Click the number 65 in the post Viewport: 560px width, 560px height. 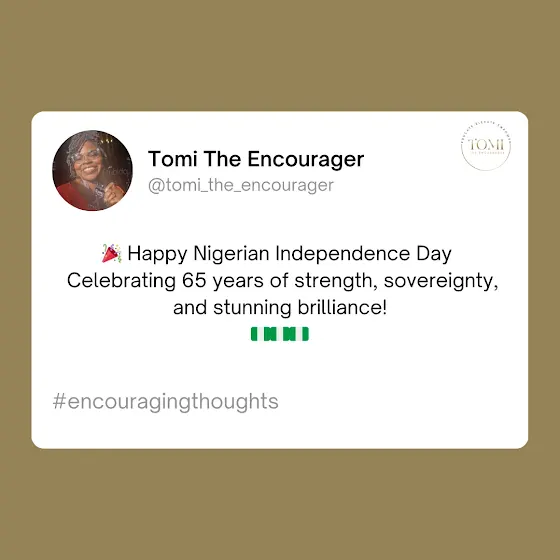click(x=194, y=280)
